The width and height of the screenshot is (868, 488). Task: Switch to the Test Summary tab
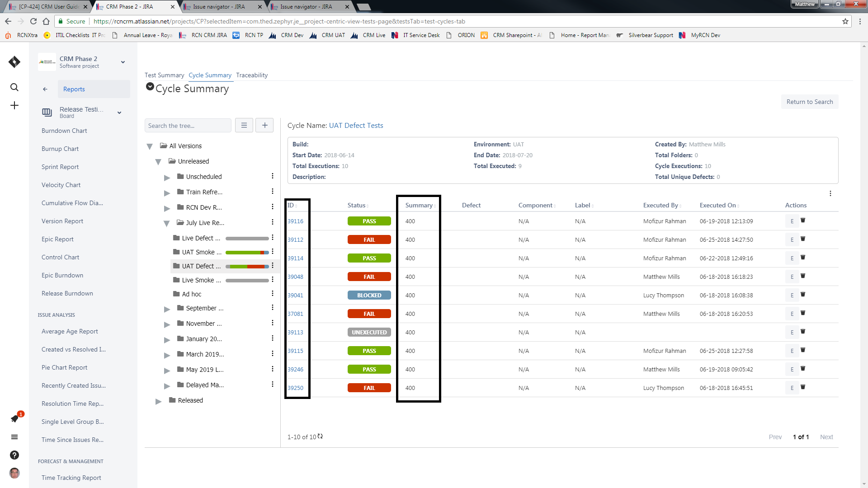(x=164, y=75)
